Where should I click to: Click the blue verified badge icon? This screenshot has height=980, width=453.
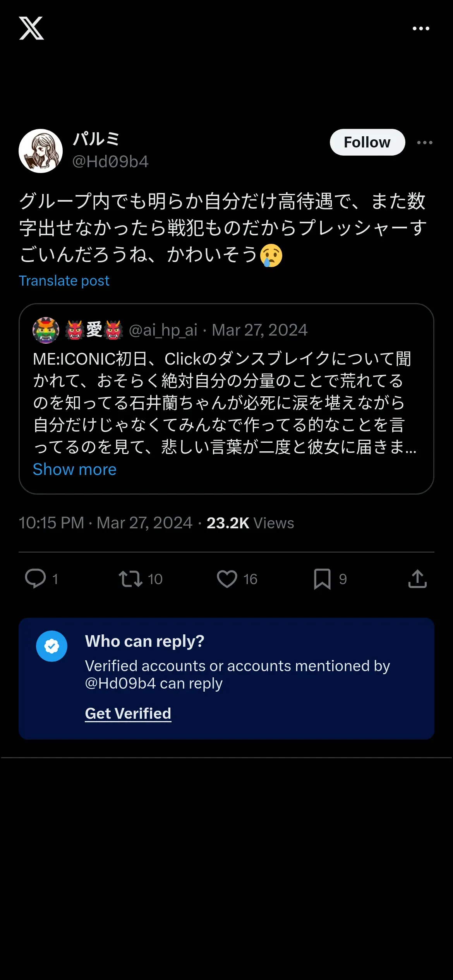(x=51, y=646)
